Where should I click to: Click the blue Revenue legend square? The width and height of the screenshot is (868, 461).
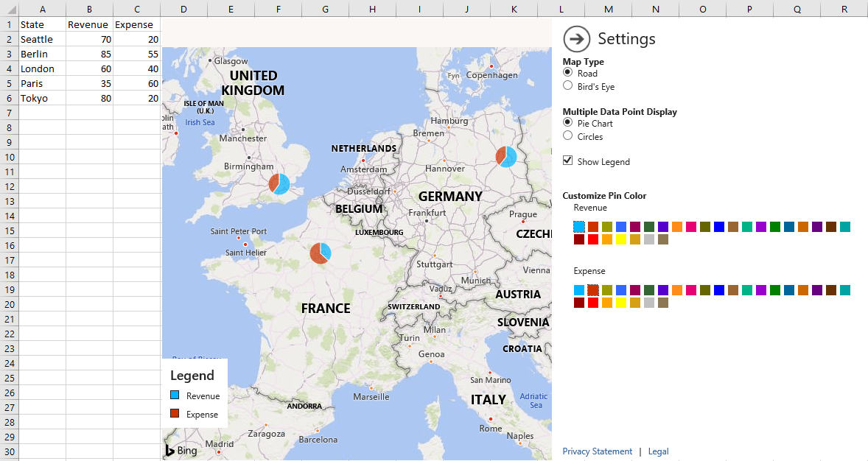tap(175, 395)
